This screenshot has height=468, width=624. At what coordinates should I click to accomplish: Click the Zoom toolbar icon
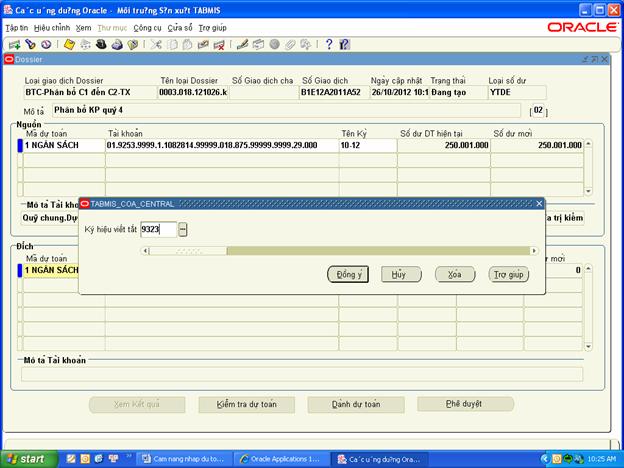(x=258, y=45)
